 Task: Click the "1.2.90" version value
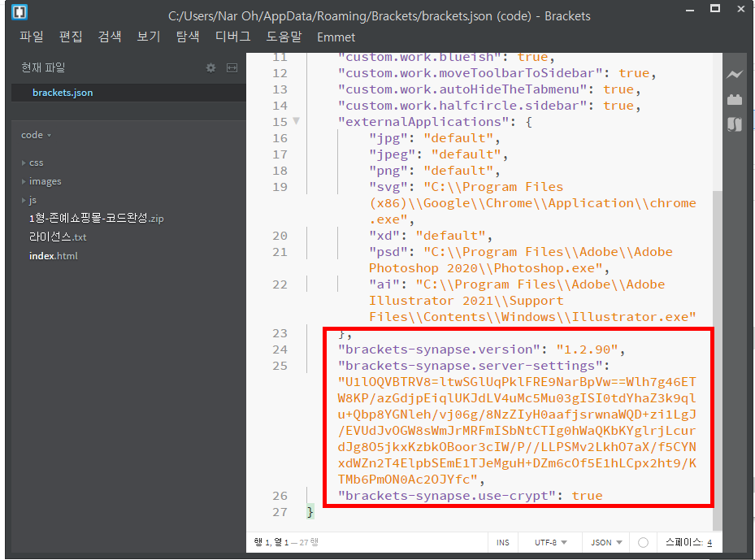click(x=587, y=349)
